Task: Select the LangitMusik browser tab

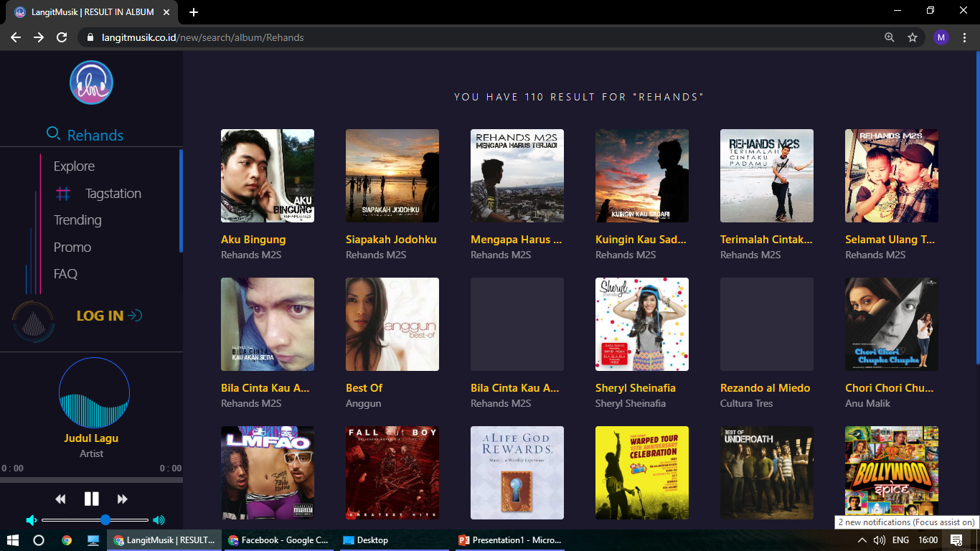Action: 92,12
